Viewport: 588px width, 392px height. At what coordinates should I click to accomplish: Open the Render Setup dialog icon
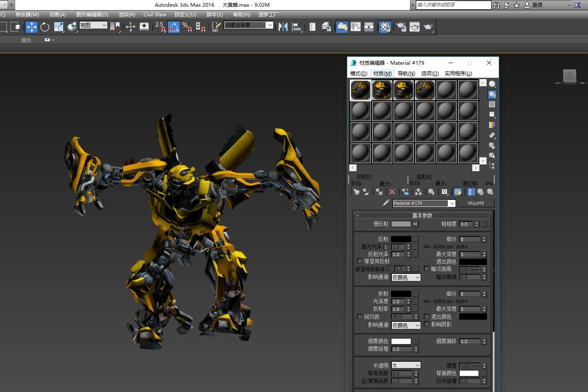400,27
